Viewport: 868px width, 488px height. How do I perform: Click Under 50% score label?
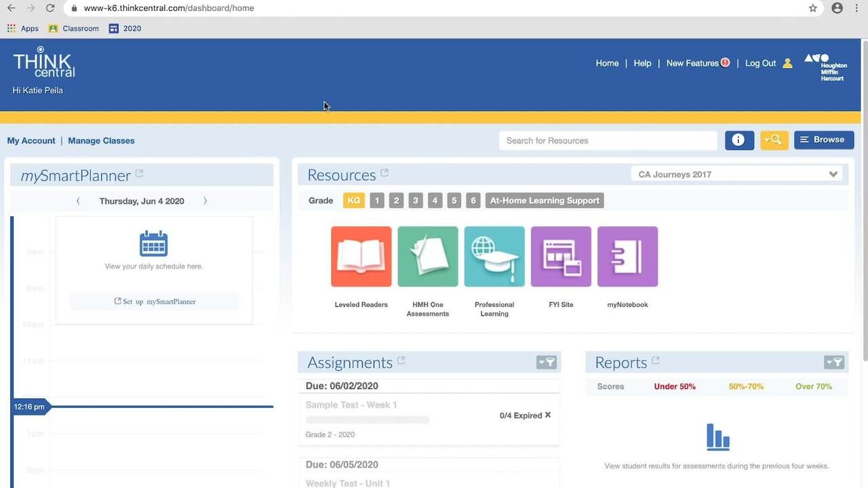[675, 386]
